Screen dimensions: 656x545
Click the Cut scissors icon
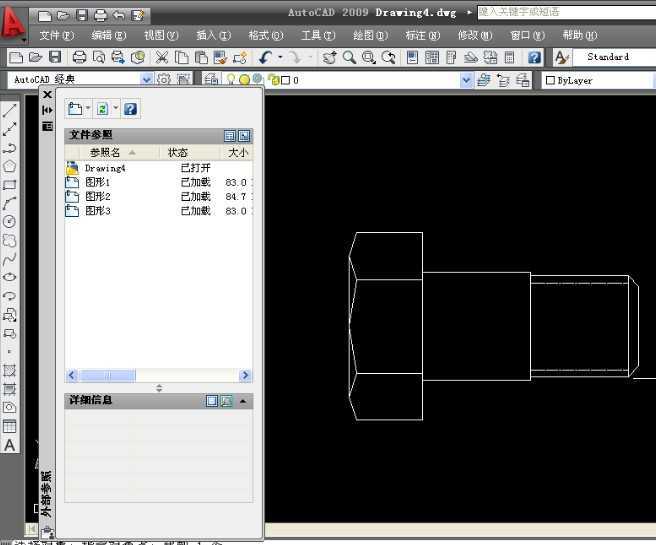161,57
